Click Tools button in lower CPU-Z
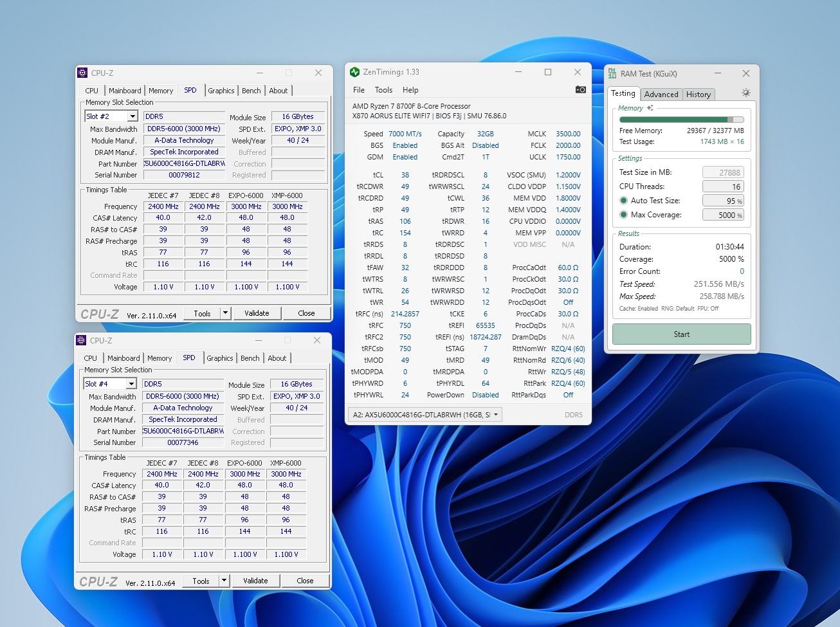Viewport: 840px width, 627px height. click(201, 581)
